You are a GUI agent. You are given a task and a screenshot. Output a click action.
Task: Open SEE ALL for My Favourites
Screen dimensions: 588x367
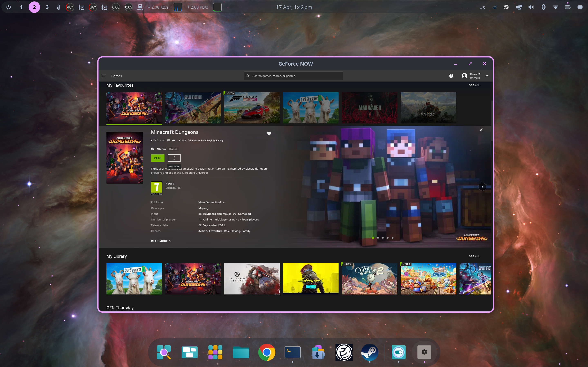(x=474, y=85)
